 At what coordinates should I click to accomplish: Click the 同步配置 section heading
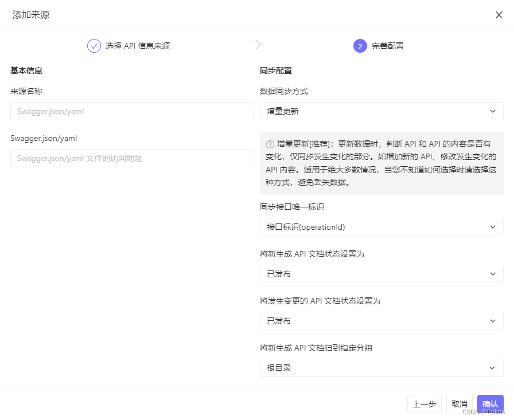point(276,70)
